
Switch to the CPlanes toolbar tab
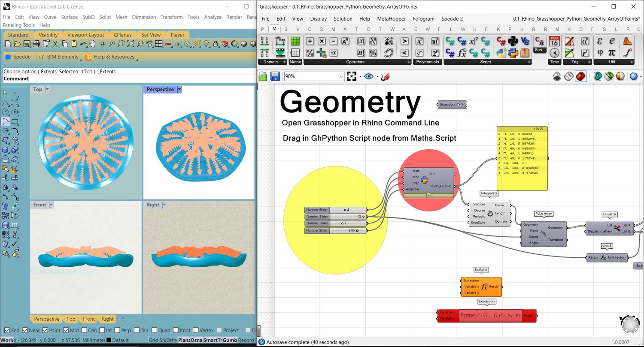123,35
